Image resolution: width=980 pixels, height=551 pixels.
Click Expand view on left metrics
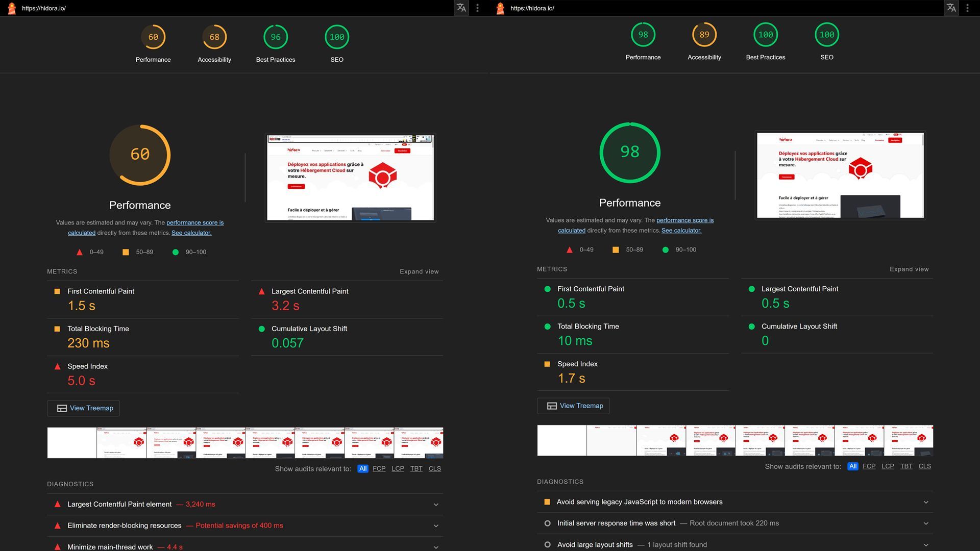coord(419,271)
